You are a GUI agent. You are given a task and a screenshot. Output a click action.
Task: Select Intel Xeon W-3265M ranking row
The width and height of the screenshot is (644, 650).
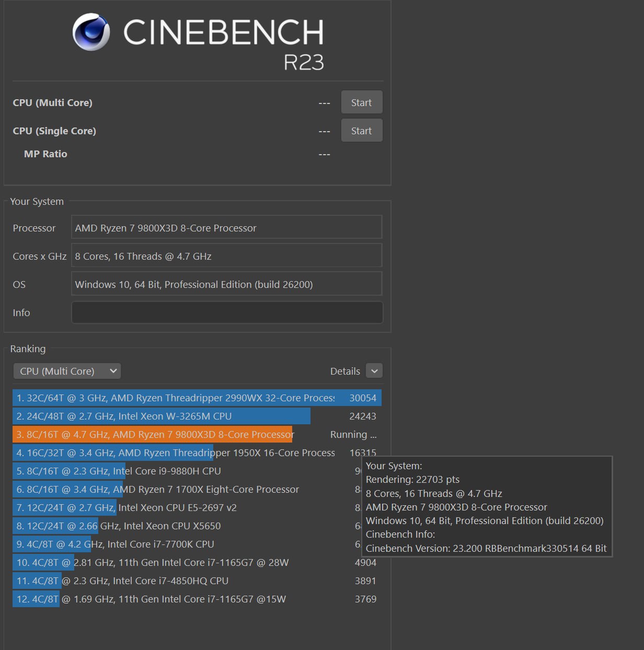tap(197, 416)
